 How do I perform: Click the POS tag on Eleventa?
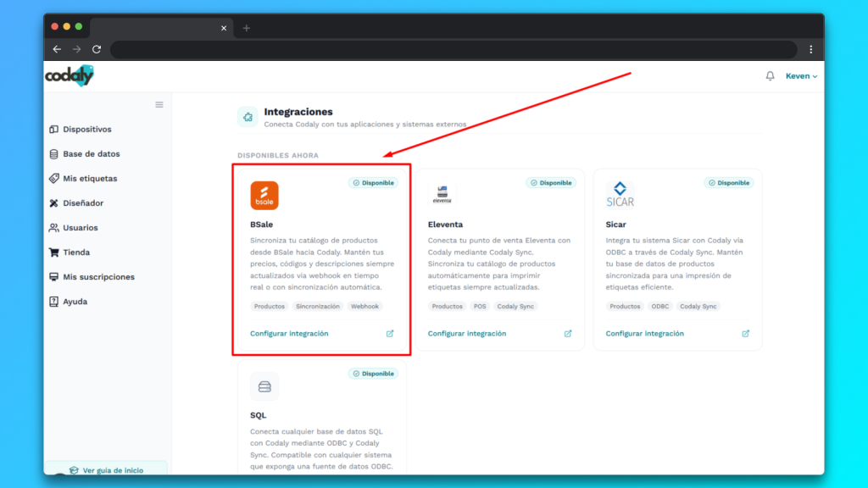[x=480, y=306]
